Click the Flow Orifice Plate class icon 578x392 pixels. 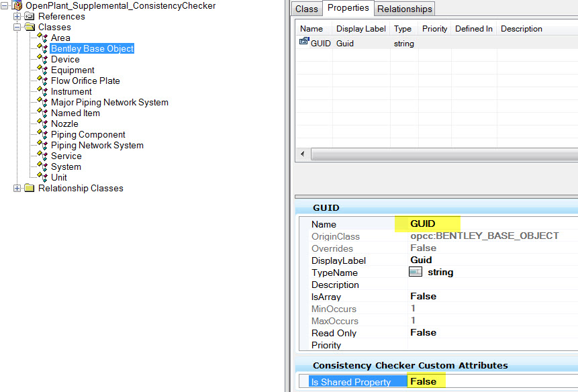pyautogui.click(x=42, y=81)
